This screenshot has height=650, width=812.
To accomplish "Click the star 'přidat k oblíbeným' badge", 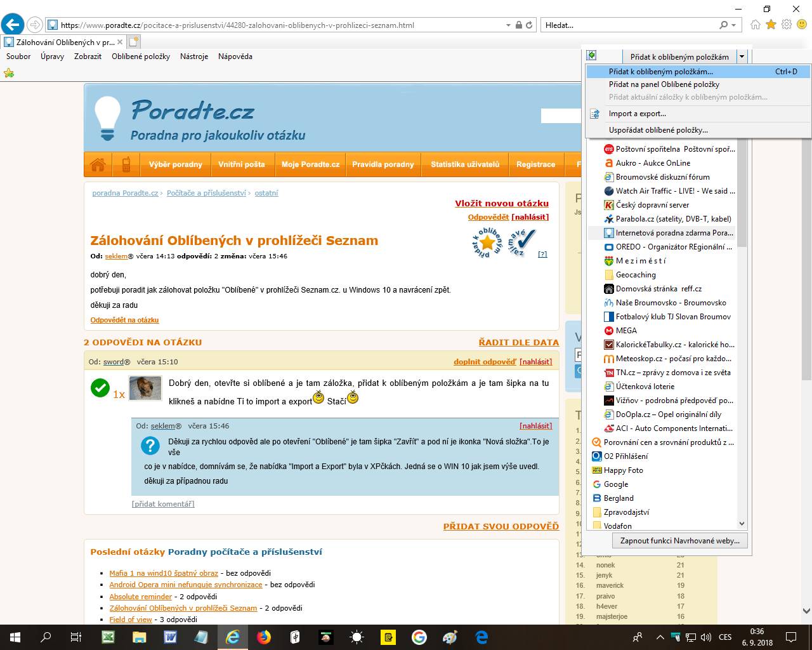I will pyautogui.click(x=488, y=242).
